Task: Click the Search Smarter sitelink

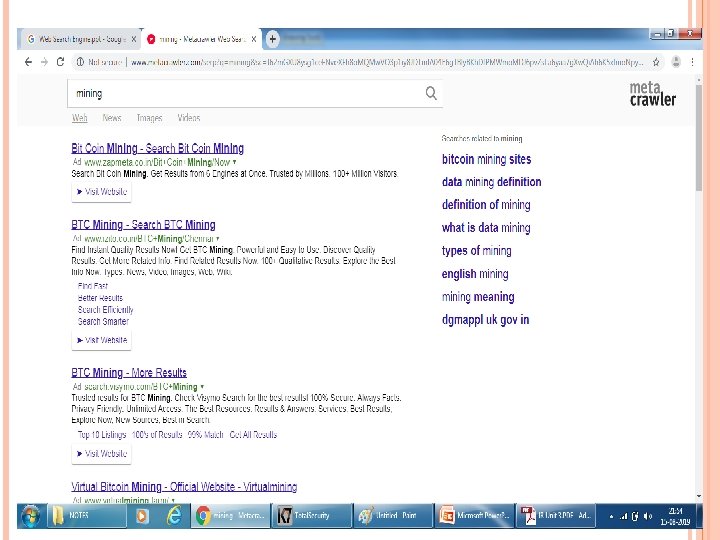Action: coord(103,321)
